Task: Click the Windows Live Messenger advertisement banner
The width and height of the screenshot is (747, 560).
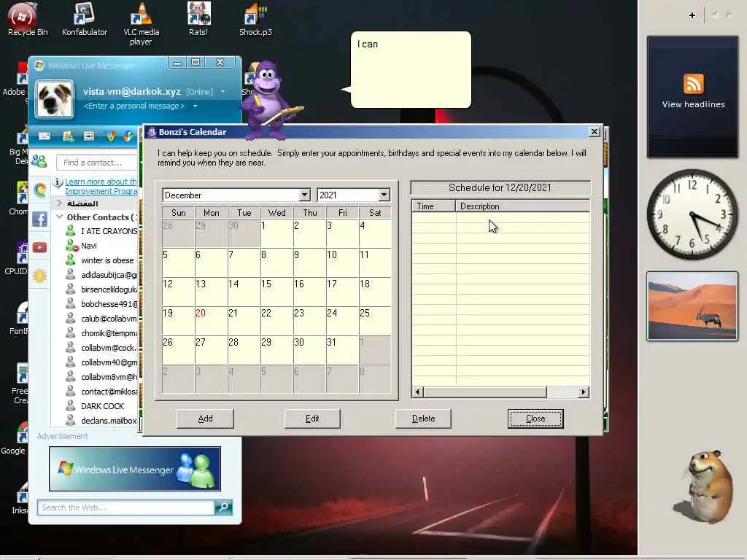Action: [135, 469]
